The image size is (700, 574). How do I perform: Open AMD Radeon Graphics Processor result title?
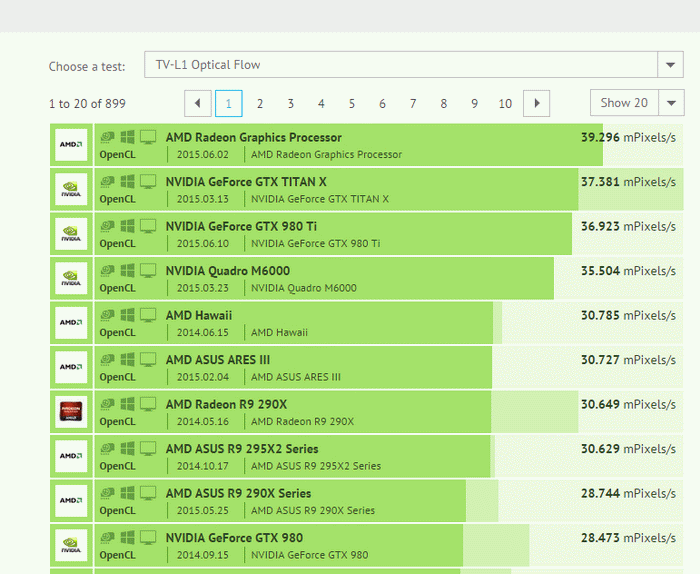coord(254,137)
